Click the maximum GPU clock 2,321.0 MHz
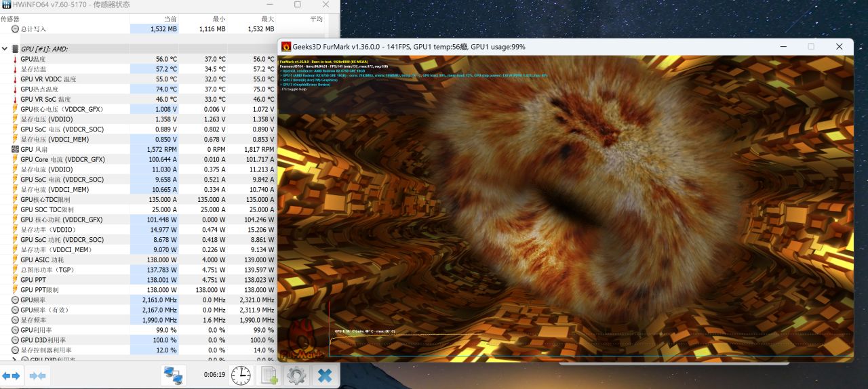868x389 pixels. pos(257,300)
